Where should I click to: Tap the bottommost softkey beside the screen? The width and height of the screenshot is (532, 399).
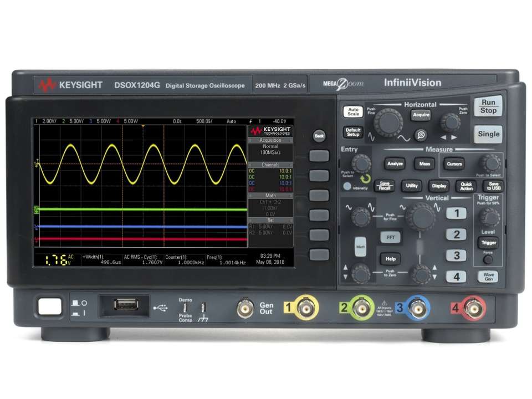coord(319,255)
